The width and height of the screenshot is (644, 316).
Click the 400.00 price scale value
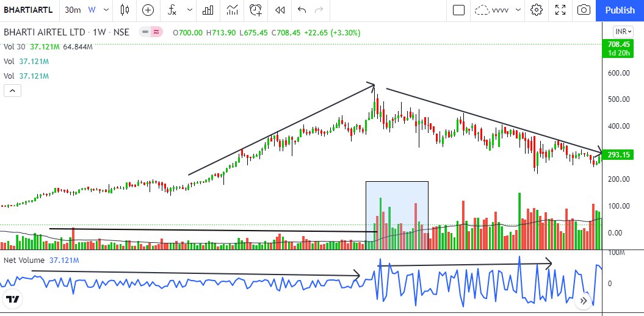pos(618,126)
